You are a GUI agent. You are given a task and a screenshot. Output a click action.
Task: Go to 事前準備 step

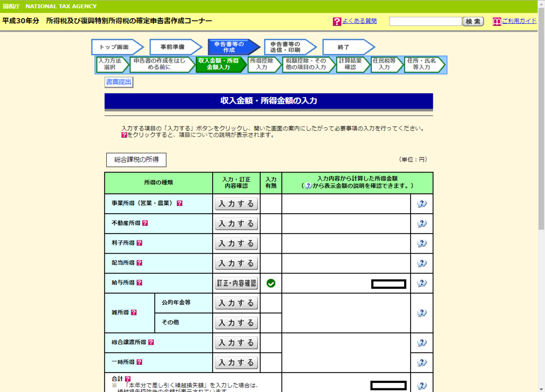(x=176, y=47)
